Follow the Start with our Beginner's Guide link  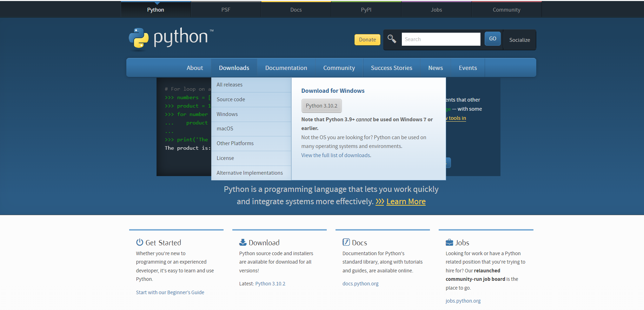pos(170,292)
